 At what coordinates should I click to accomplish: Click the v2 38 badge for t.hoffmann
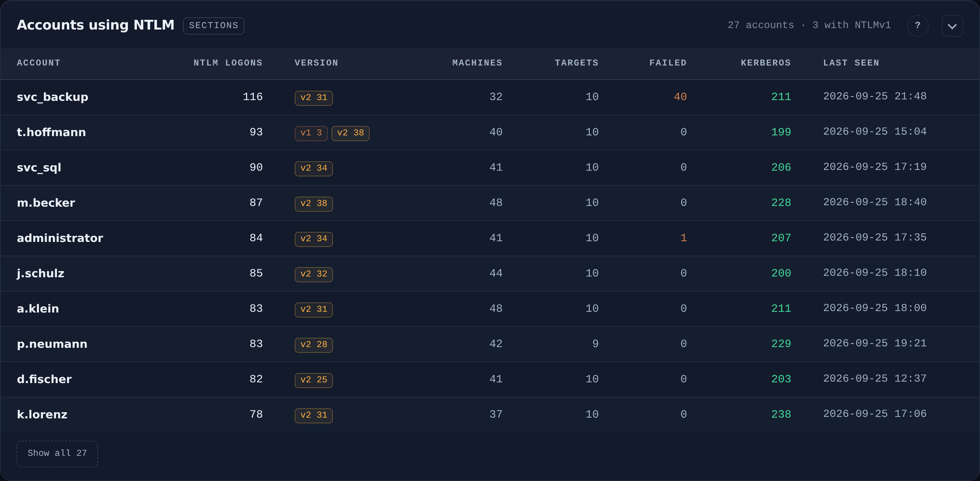(x=350, y=133)
